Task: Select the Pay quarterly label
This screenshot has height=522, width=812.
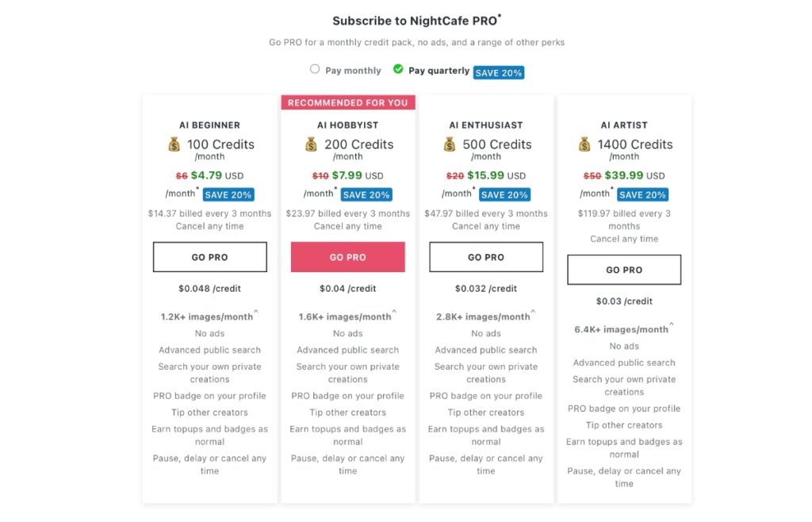Action: pyautogui.click(x=439, y=71)
